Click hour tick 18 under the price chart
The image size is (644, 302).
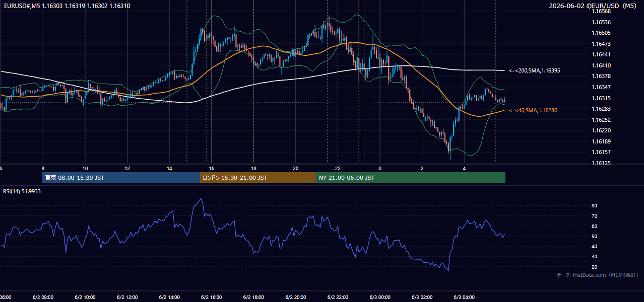point(253,168)
